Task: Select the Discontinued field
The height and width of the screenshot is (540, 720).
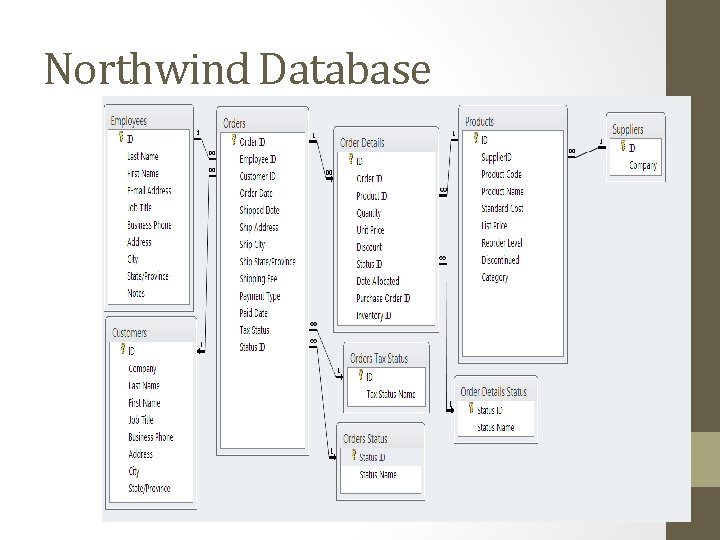Action: click(501, 260)
